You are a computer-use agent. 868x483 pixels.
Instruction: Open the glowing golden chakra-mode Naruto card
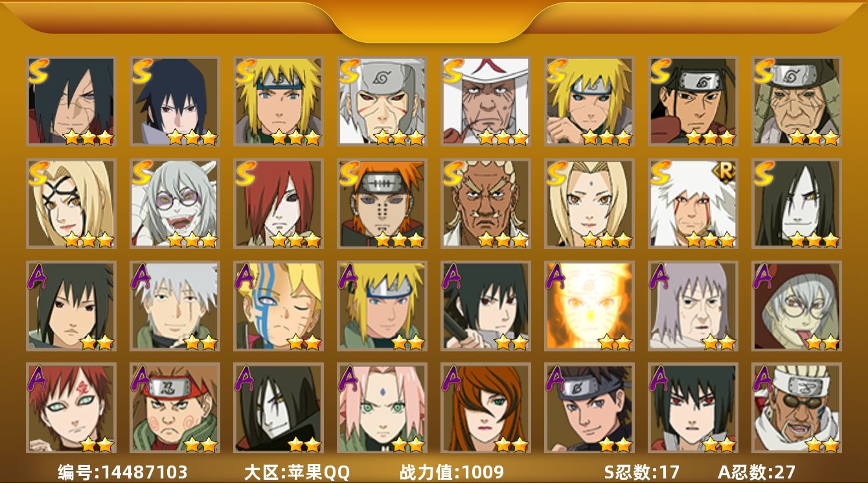click(x=589, y=306)
